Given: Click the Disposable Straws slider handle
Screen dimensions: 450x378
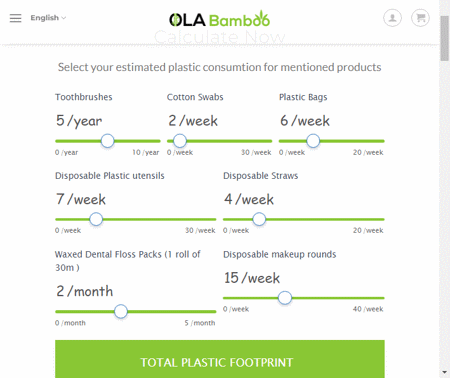Looking at the screenshot, I should pyautogui.click(x=259, y=219).
